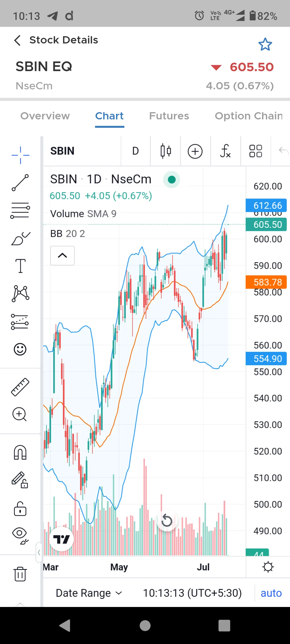Toggle auto price scale
Screen dimensions: 290x644
271,593
